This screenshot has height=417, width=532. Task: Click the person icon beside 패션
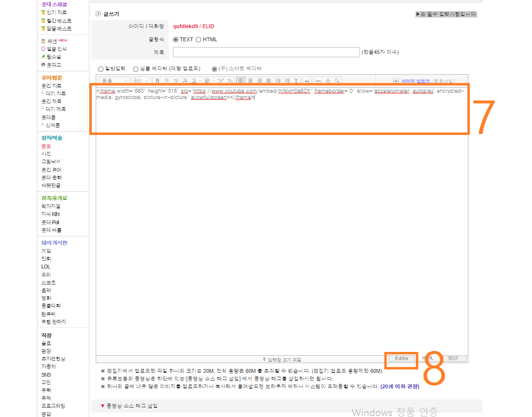click(x=43, y=41)
